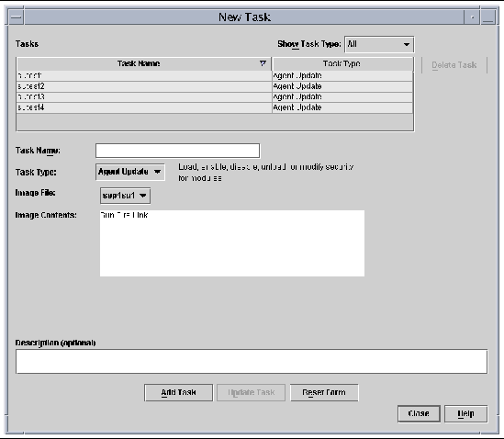The width and height of the screenshot is (504, 439).
Task: Click Agent Update cell in sutest3 row
Action: pyautogui.click(x=342, y=96)
